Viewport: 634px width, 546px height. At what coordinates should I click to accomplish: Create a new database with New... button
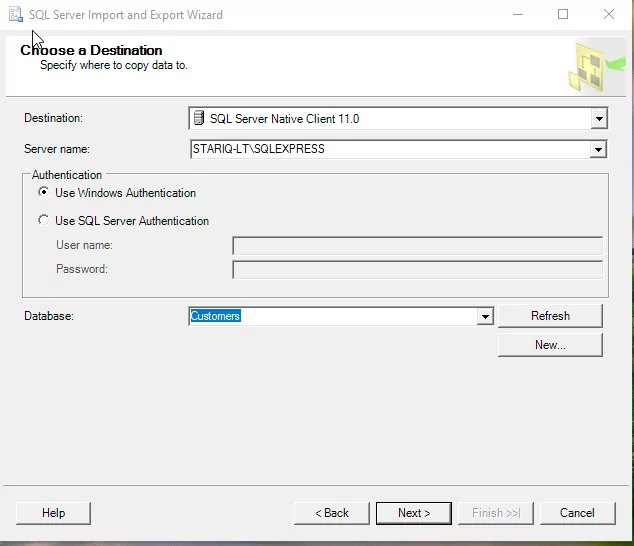coord(550,345)
